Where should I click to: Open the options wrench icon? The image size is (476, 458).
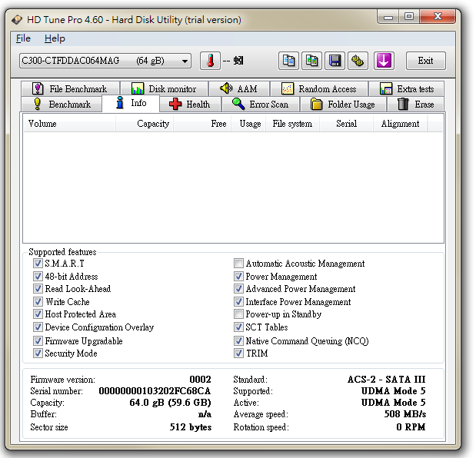[358, 61]
